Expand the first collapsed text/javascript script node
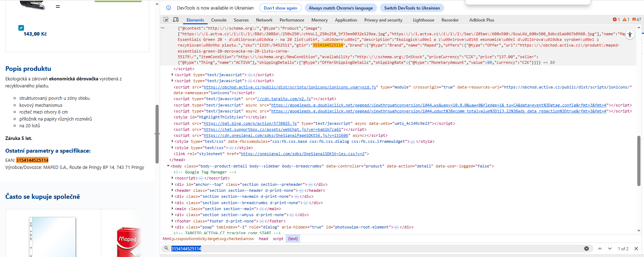The height and width of the screenshot is (257, 644). 172,75
